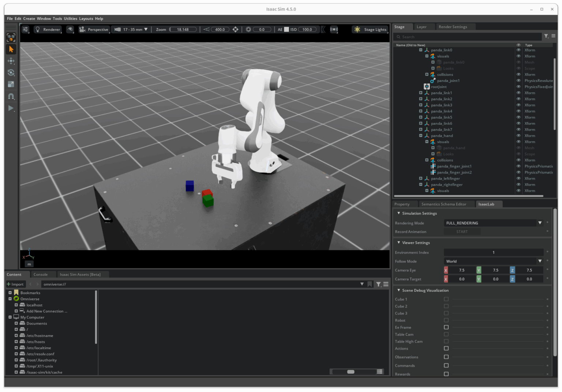562x392 pixels.
Task: Hide panda_link3 using its eye icon
Action: (x=518, y=105)
